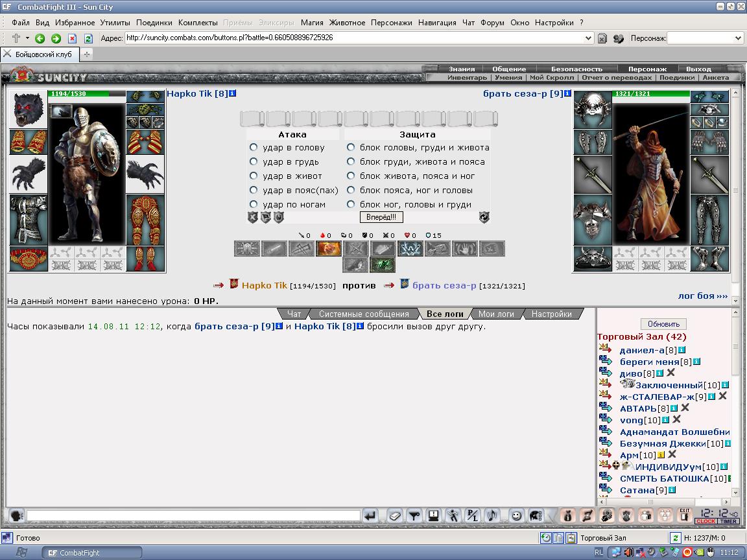Click the speaker volume tray icon

pyautogui.click(x=629, y=552)
